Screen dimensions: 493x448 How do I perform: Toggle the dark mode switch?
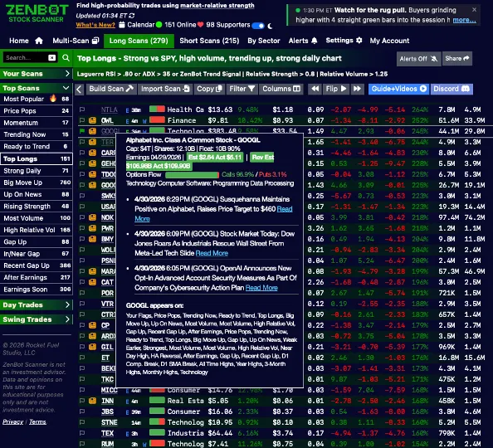258,26
